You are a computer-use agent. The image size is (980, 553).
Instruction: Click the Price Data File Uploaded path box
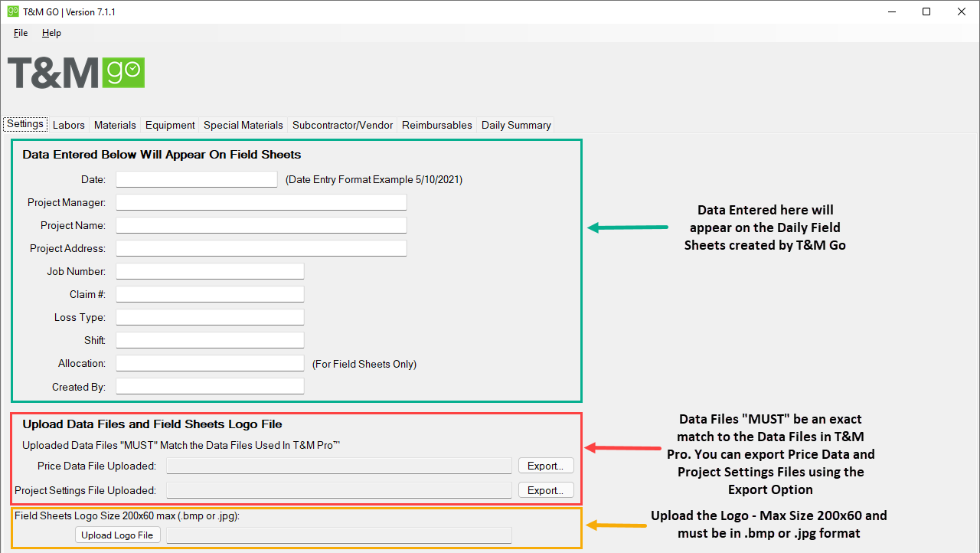pyautogui.click(x=339, y=466)
